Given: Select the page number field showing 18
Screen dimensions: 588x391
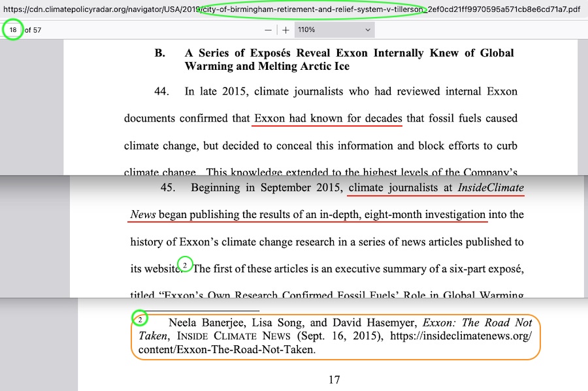Looking at the screenshot, I should 13,30.
